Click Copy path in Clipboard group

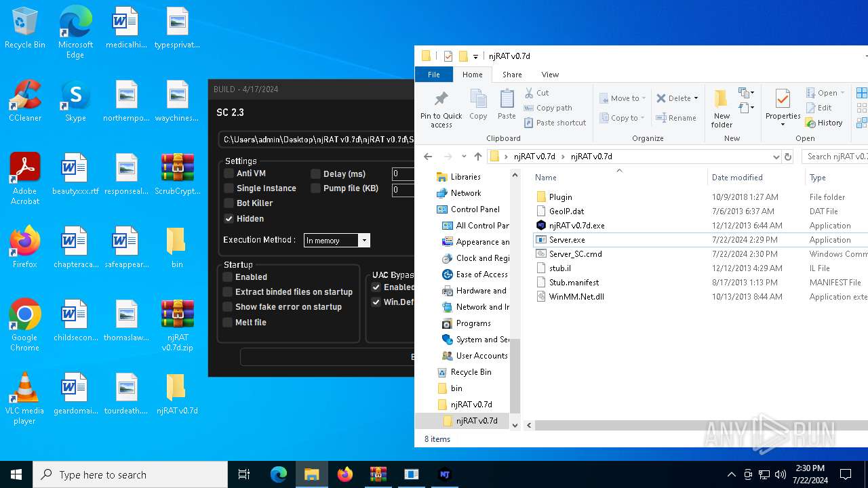tap(548, 108)
